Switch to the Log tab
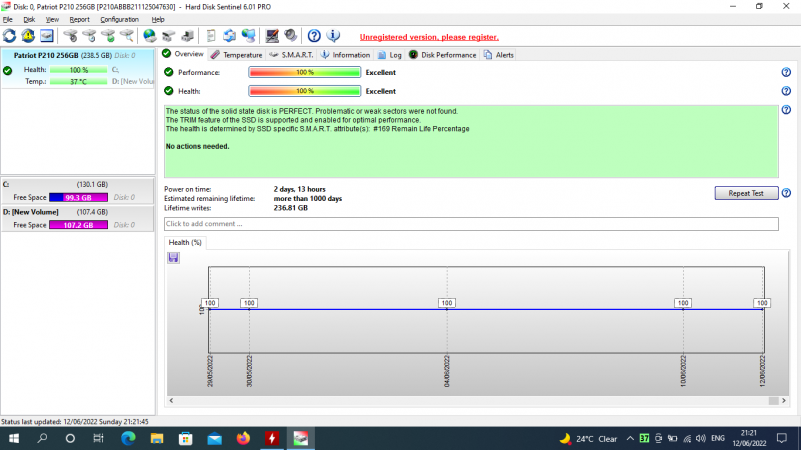The image size is (801, 450). (x=390, y=55)
